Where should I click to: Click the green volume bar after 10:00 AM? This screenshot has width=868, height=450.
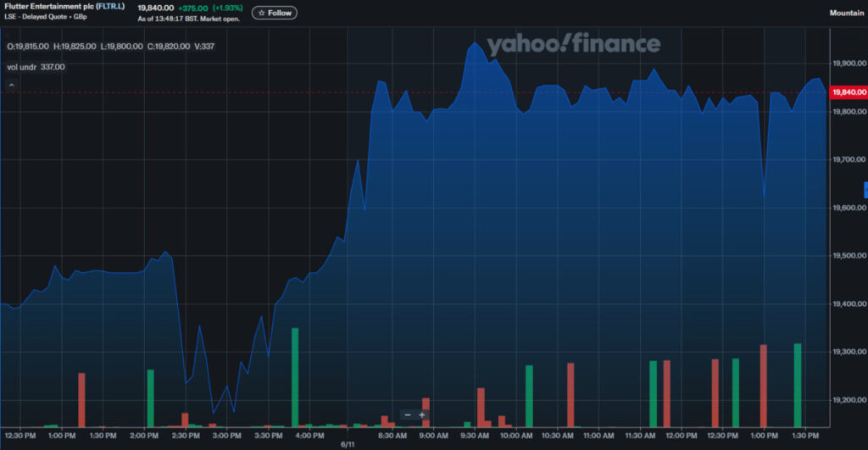click(x=529, y=396)
